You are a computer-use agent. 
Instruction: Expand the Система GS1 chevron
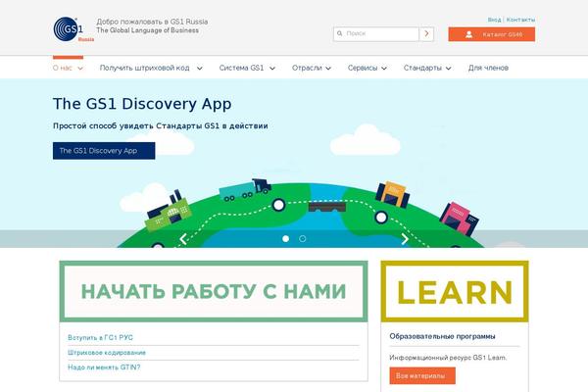pos(272,69)
